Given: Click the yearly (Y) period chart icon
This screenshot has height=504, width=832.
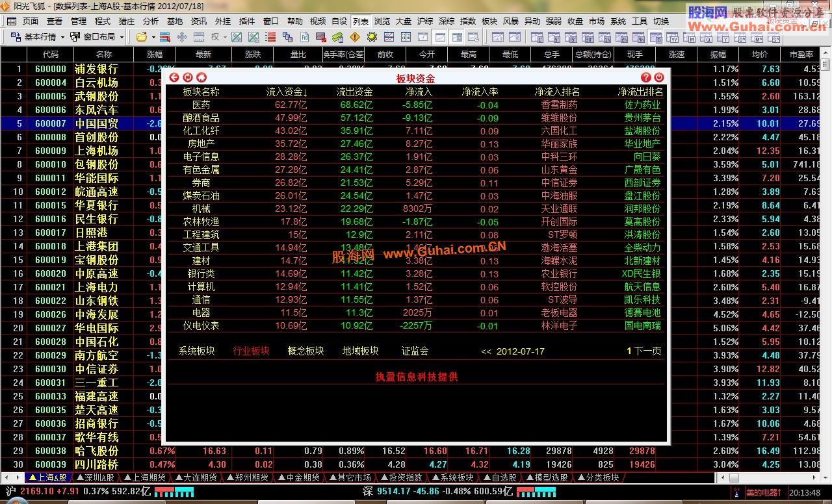Looking at the screenshot, I should pos(723,37).
